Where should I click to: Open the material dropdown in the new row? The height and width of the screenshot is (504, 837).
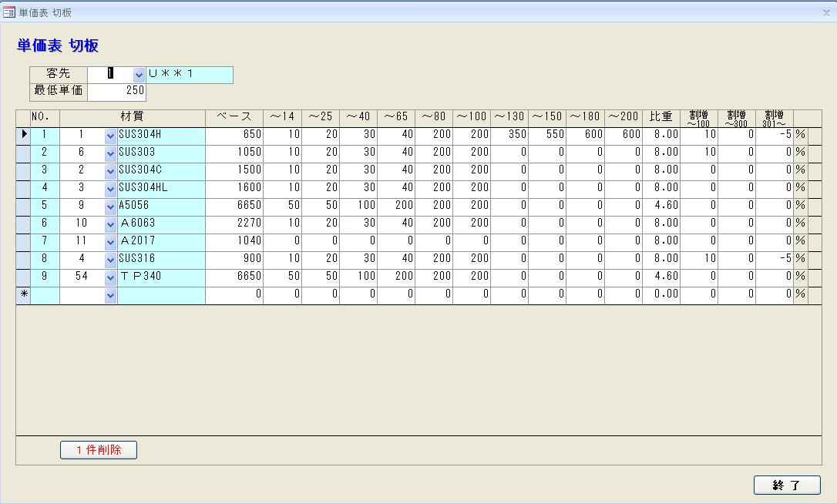[x=110, y=295]
